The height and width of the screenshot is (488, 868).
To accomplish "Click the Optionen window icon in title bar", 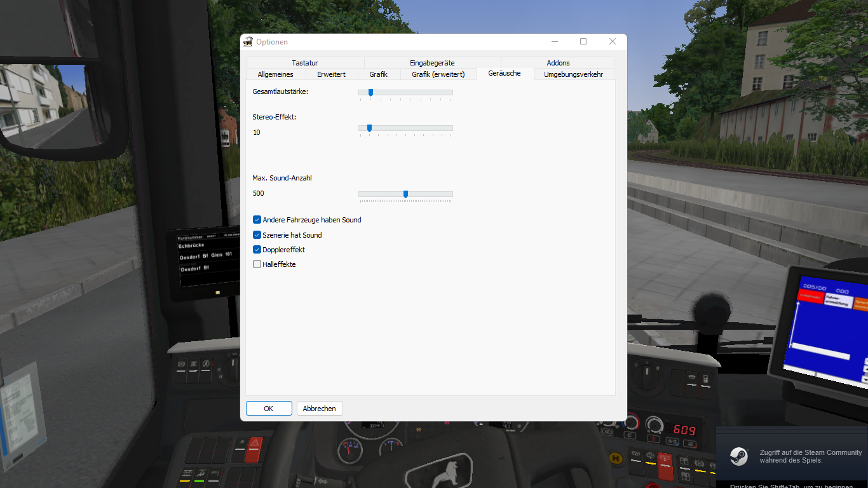I will (x=248, y=42).
